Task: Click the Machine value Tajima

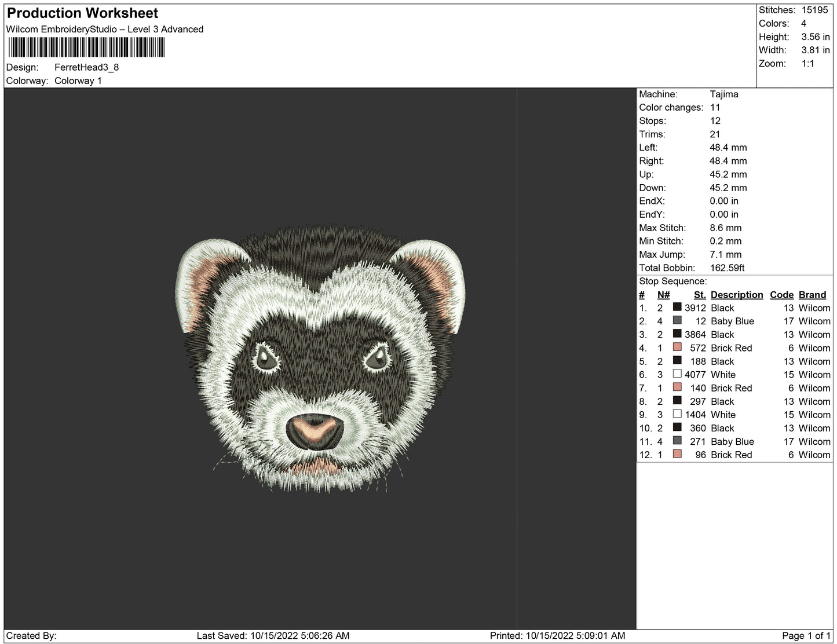Action: 723,94
